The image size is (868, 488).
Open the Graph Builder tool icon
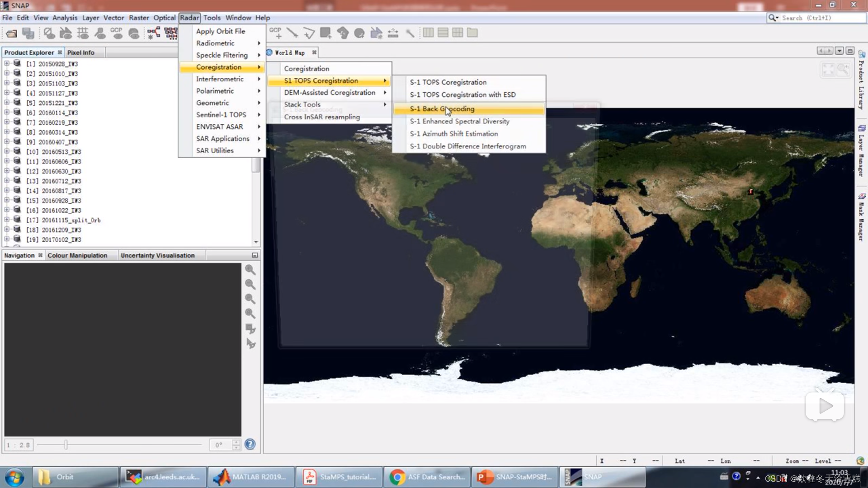153,33
